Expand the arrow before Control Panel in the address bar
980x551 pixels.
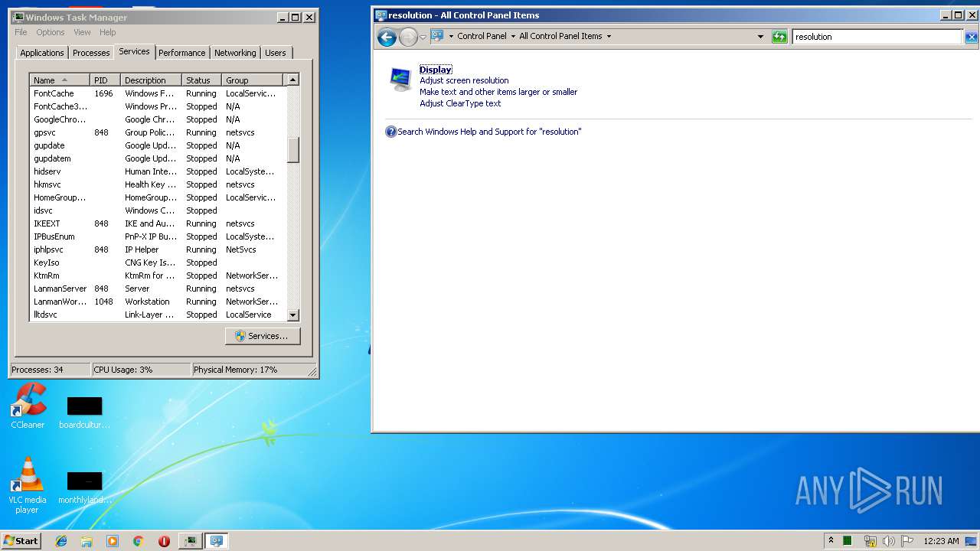[x=451, y=36]
